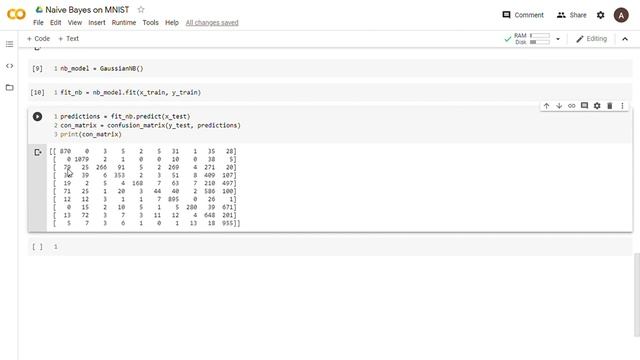Click the predictions = fit_nb.predict line
Image resolution: width=640 pixels, height=360 pixels.
click(125, 117)
